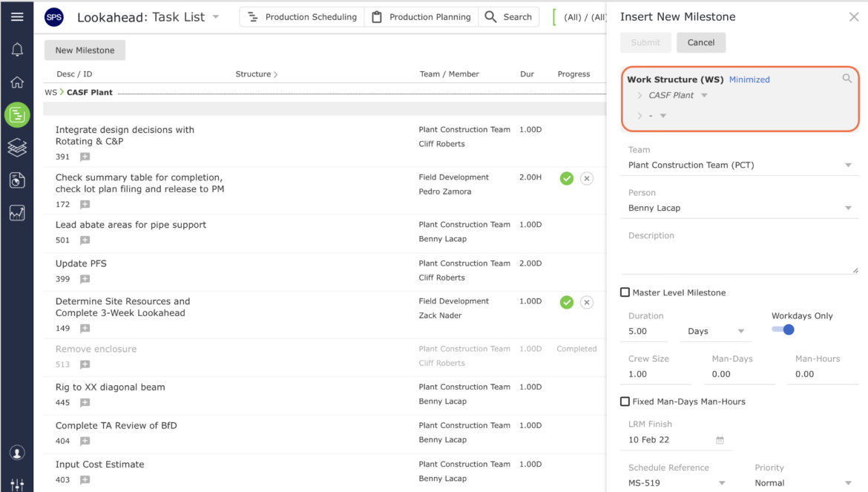
Task: Click search magnifier in Work Structure box
Action: pyautogui.click(x=847, y=79)
